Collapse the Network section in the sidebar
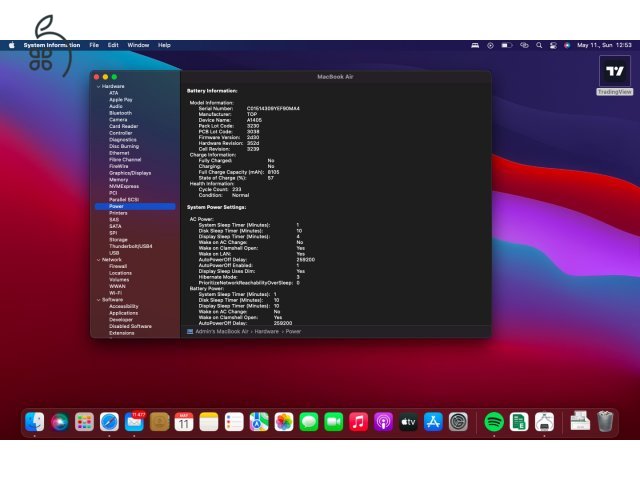The image size is (640, 480). [x=98, y=260]
